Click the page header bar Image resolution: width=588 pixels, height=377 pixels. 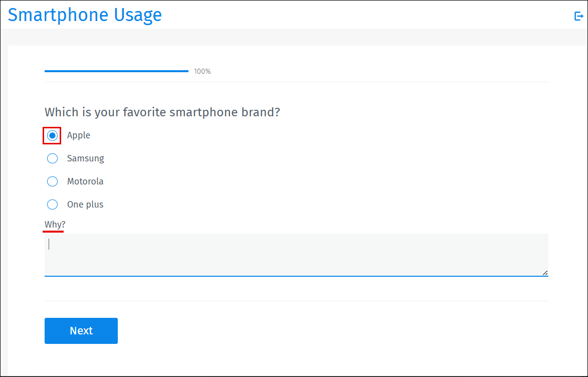[x=294, y=15]
